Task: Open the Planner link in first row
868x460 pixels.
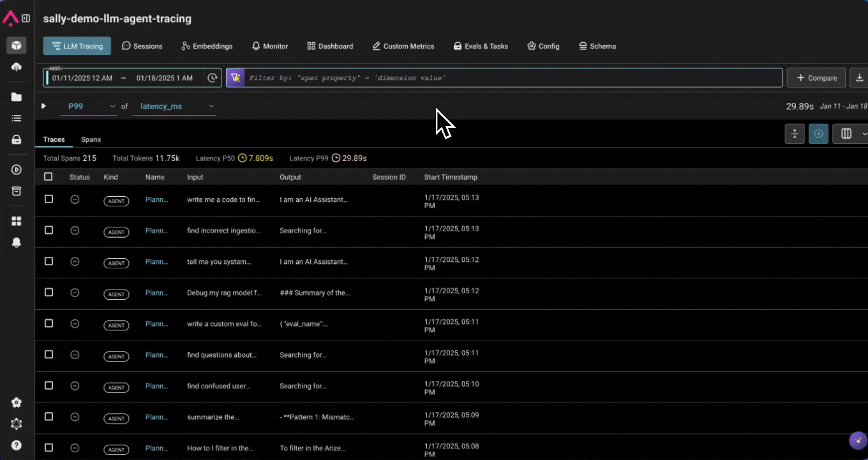Action: pos(156,199)
